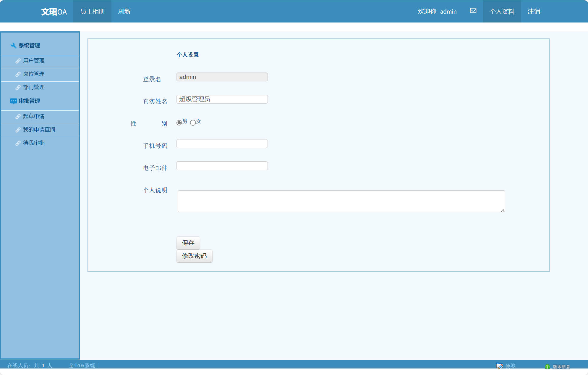Select the 女 gender radio button
Image resolution: width=588 pixels, height=375 pixels.
193,123
